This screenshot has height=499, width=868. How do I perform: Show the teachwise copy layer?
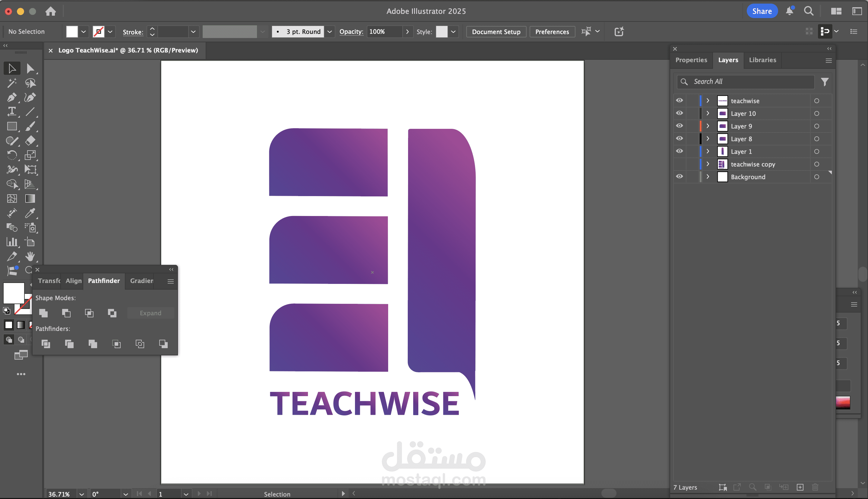(680, 164)
